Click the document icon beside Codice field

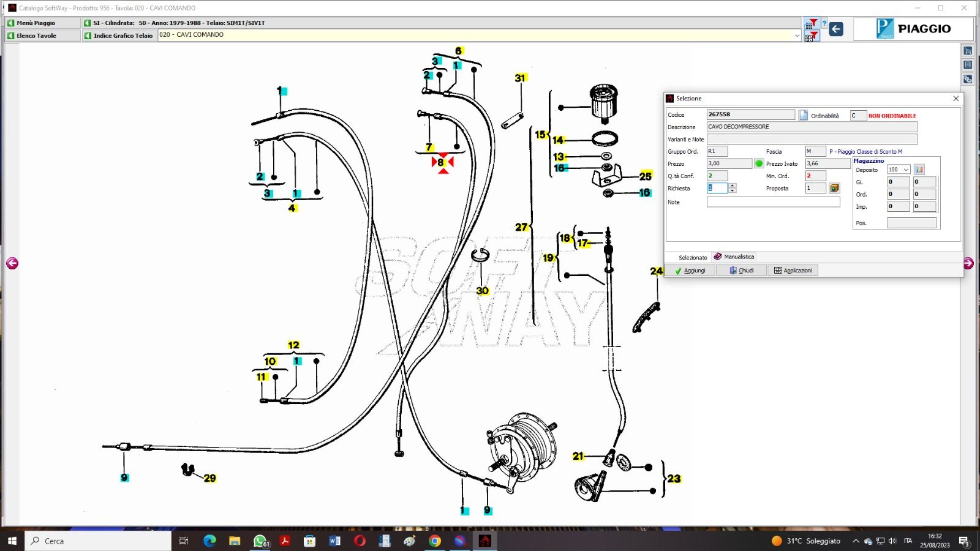click(x=803, y=115)
